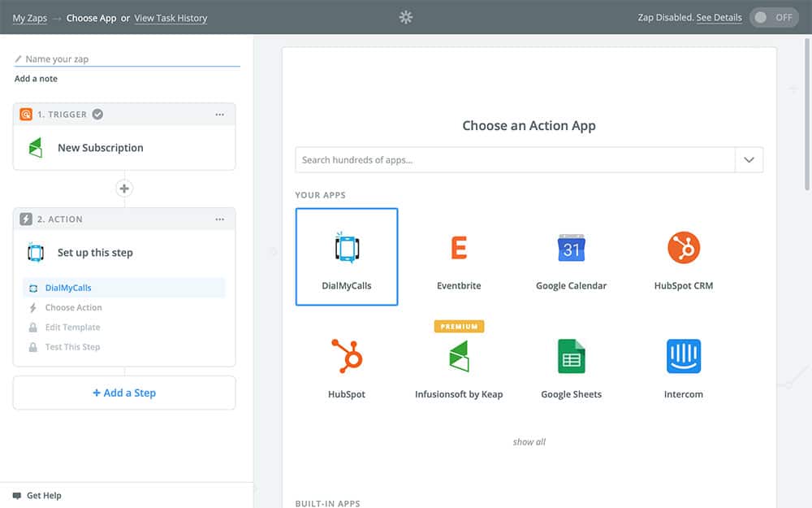Click the Add a Step button
812x508 pixels.
[124, 393]
